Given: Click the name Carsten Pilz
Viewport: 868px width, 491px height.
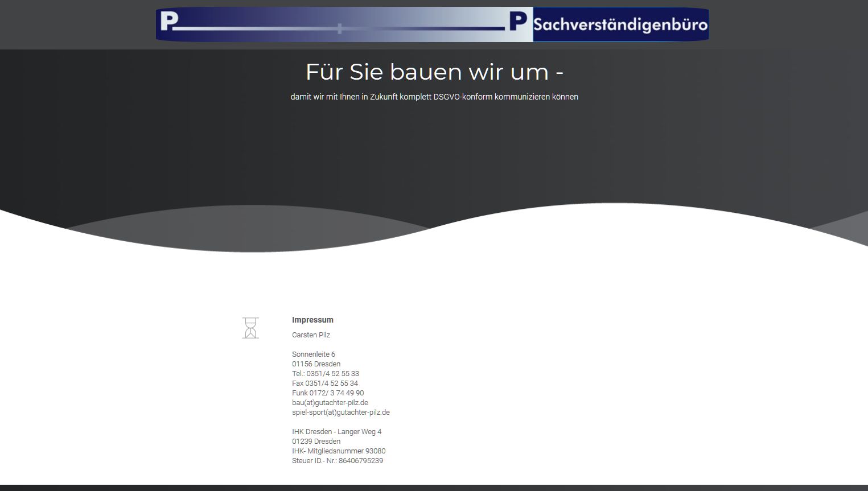Looking at the screenshot, I should pyautogui.click(x=311, y=335).
